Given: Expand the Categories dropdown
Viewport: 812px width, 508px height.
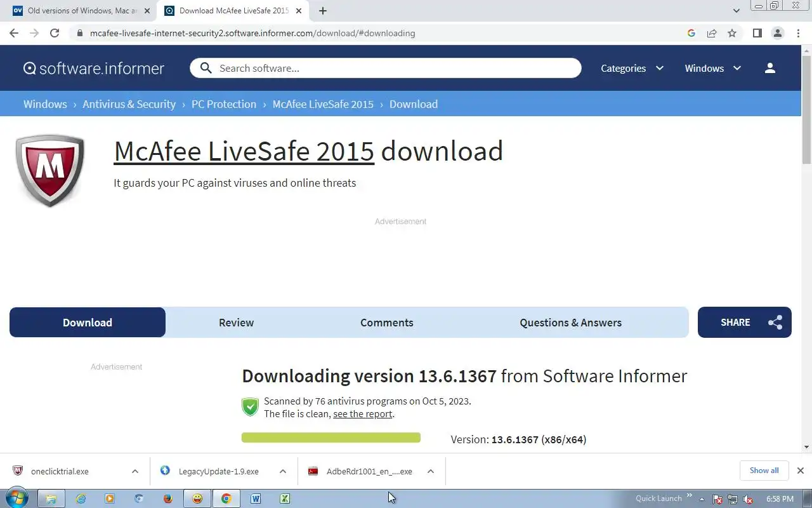Looking at the screenshot, I should pyautogui.click(x=632, y=68).
